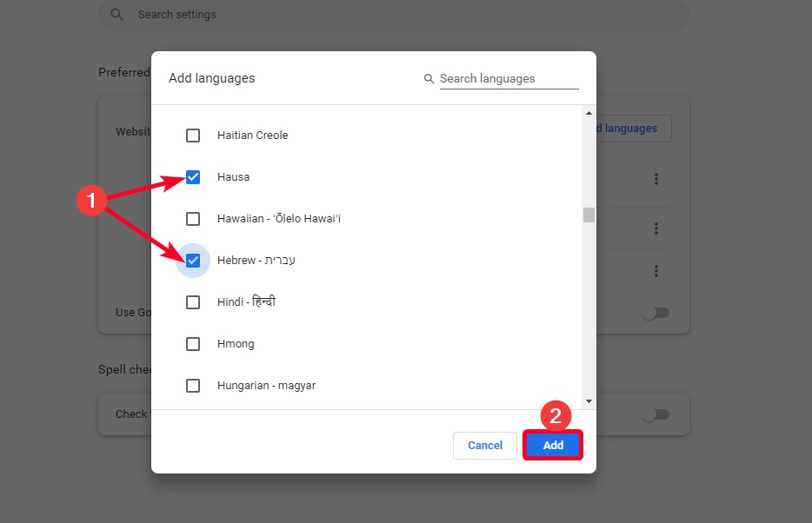Check the Hungarian - magyar checkbox
This screenshot has height=523, width=812.
pyautogui.click(x=192, y=385)
